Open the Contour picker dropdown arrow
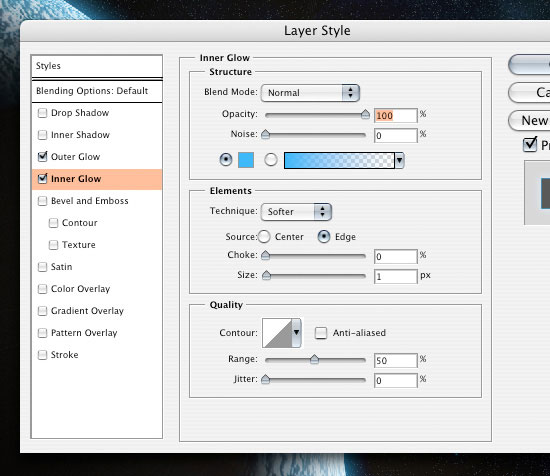The width and height of the screenshot is (550, 476). click(297, 333)
